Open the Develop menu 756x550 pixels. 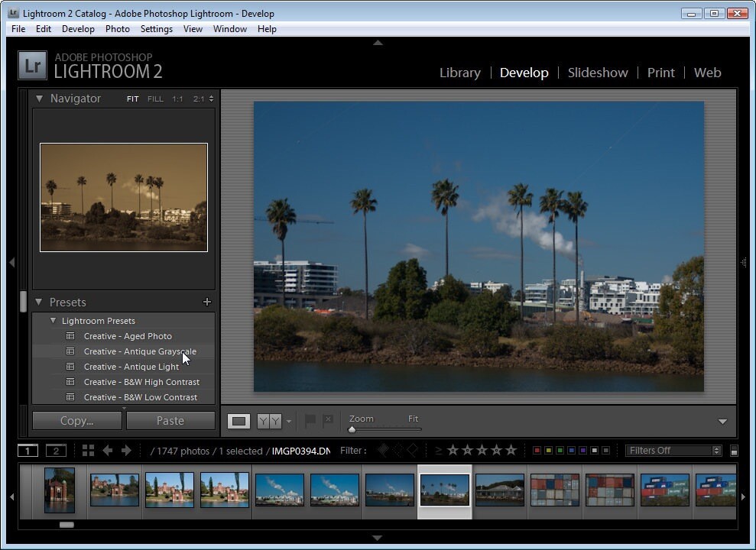(x=78, y=29)
